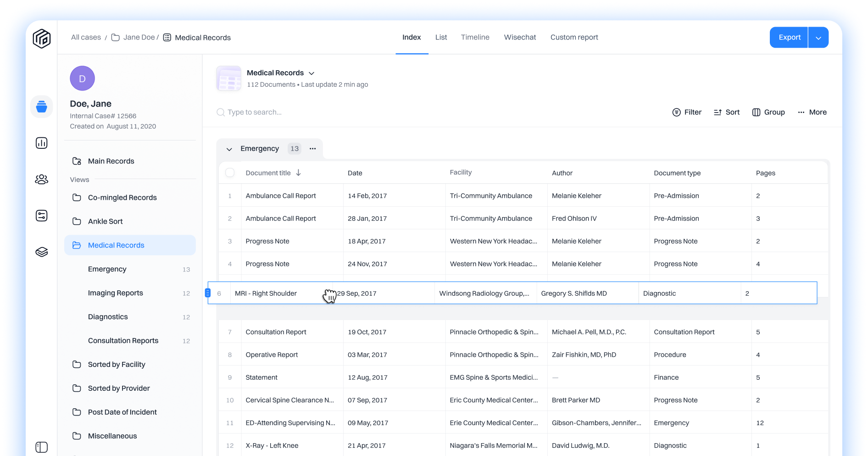The height and width of the screenshot is (456, 868).
Task: Click the Medical Records table thumbnail icon
Action: pos(228,79)
